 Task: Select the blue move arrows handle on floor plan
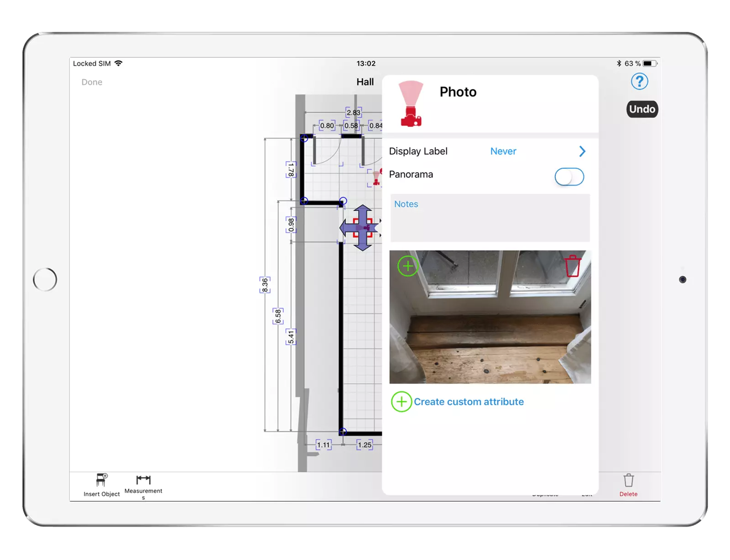point(362,228)
